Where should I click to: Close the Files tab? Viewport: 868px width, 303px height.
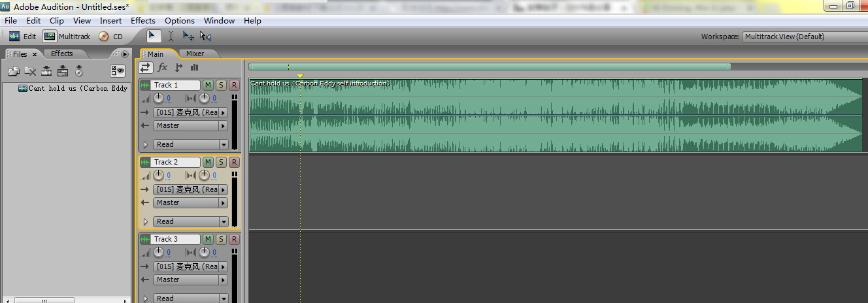tap(35, 55)
